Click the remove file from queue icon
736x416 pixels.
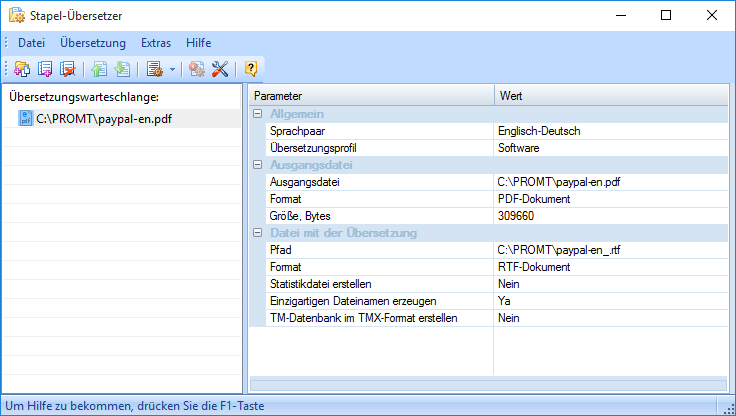67,69
